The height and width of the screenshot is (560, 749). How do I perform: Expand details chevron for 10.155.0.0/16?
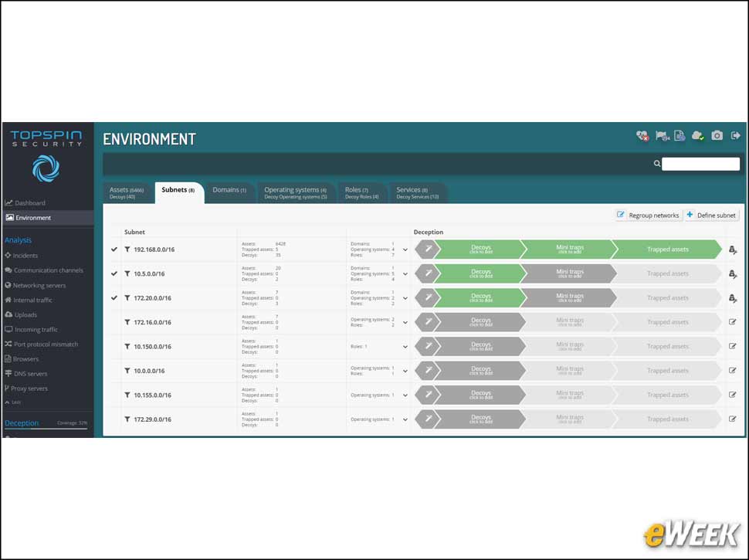click(405, 395)
